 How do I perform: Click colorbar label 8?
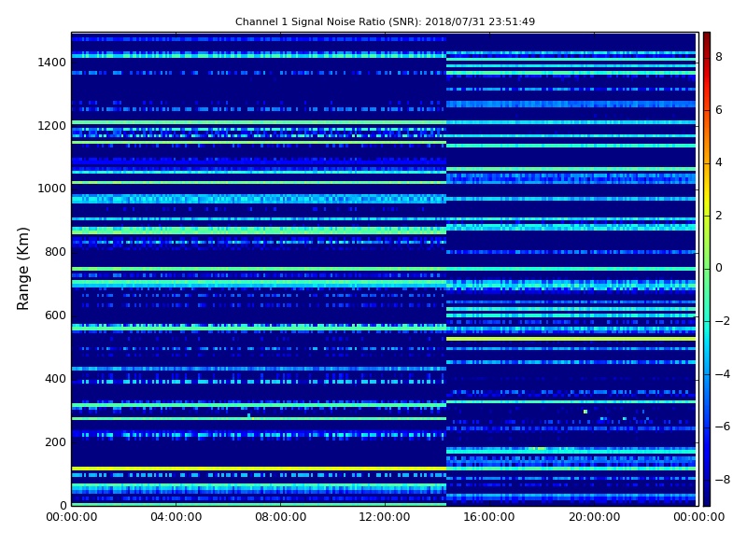tap(719, 57)
